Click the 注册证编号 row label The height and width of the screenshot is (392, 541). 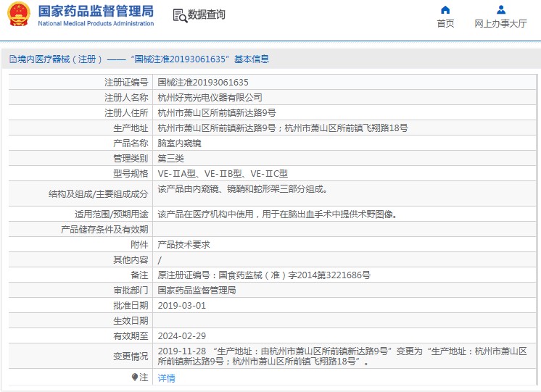(x=126, y=83)
